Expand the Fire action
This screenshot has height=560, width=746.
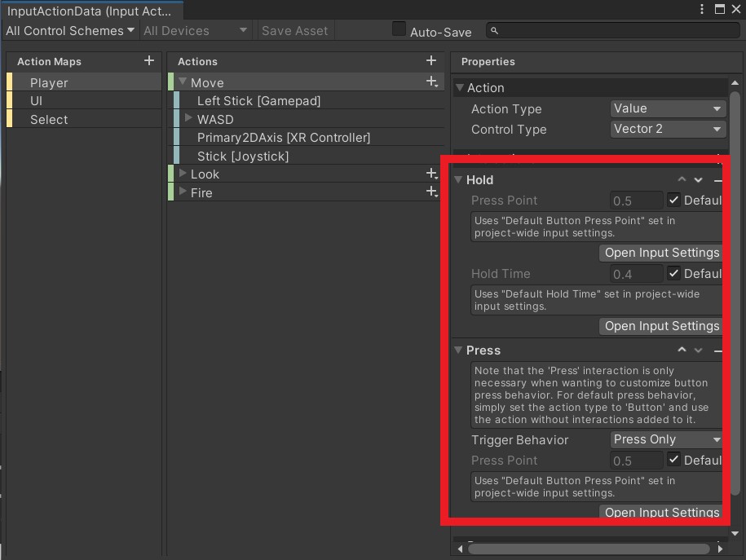coord(182,192)
